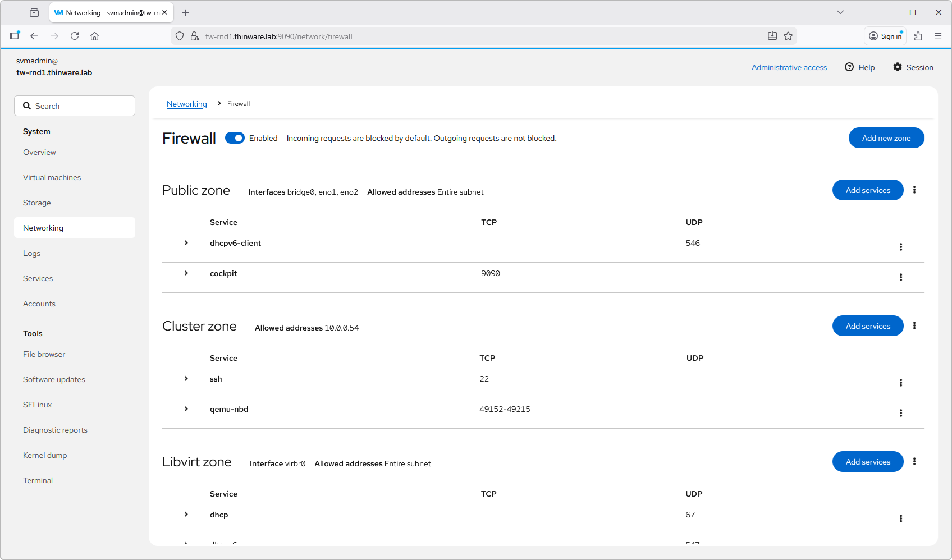Click the Firefox Sign in button
Screen dimensions: 952x560
click(x=885, y=36)
